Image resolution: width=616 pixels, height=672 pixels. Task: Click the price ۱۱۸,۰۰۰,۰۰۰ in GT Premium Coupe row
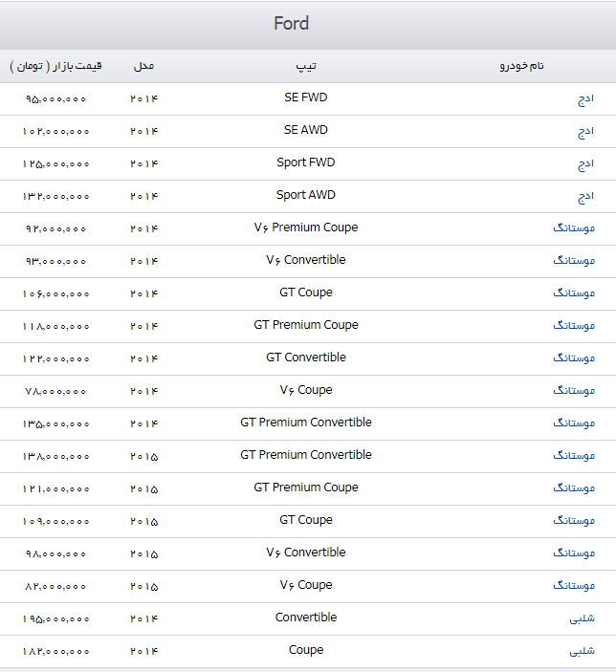55,327
